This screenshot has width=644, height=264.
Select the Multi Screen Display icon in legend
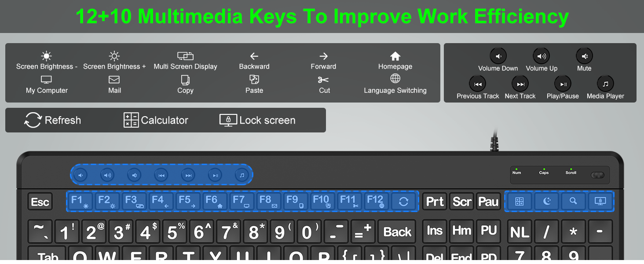pyautogui.click(x=185, y=56)
